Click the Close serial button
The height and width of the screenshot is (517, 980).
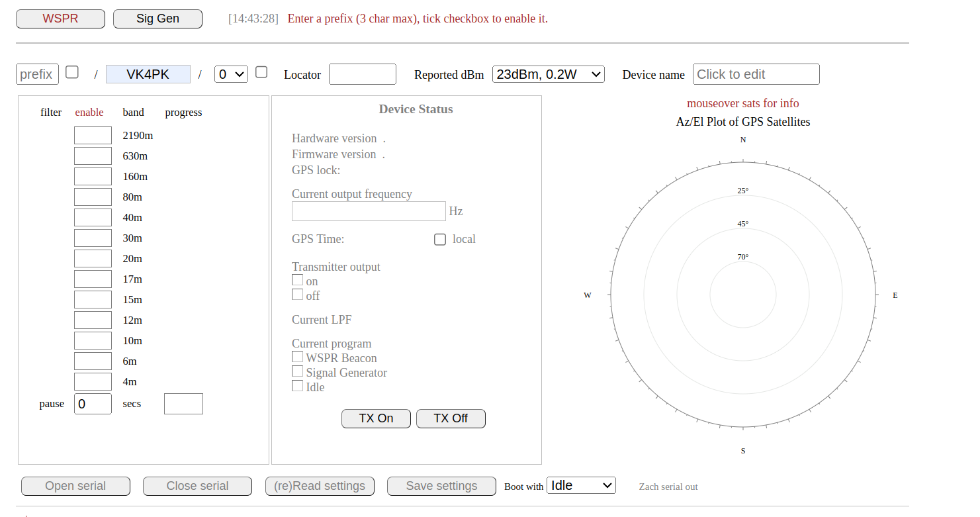click(197, 486)
